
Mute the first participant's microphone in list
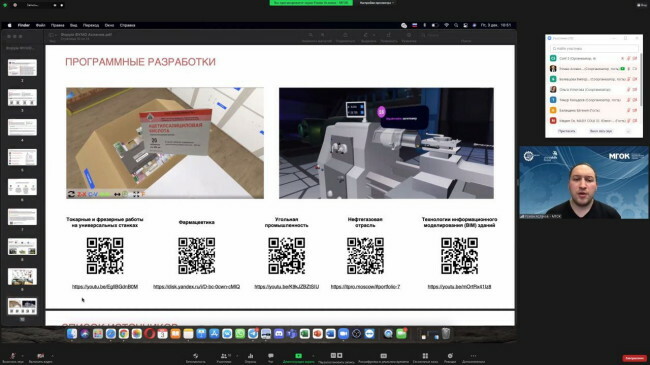click(628, 58)
